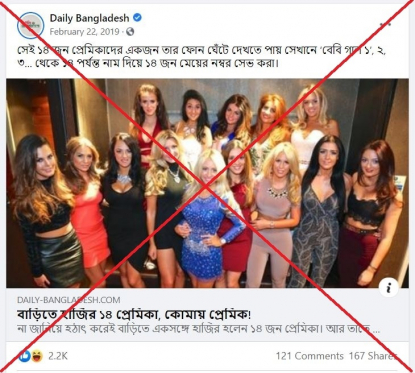Open the 121 Comments section
This screenshot has width=415, height=373.
coord(310,356)
